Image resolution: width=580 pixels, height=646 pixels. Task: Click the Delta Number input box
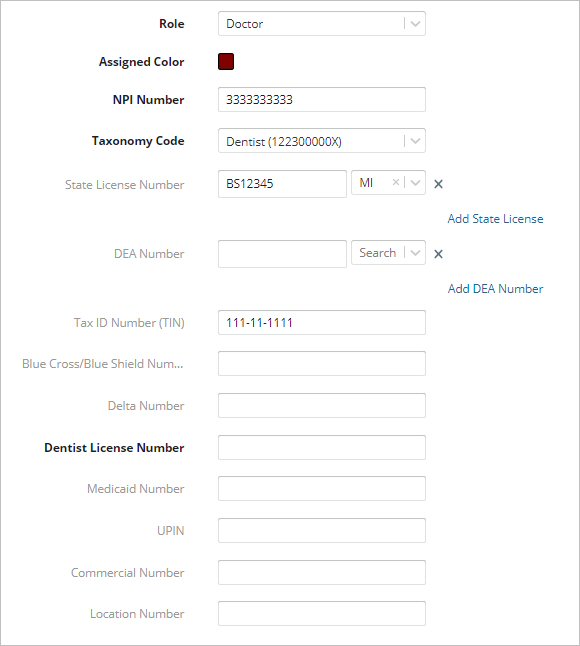322,405
